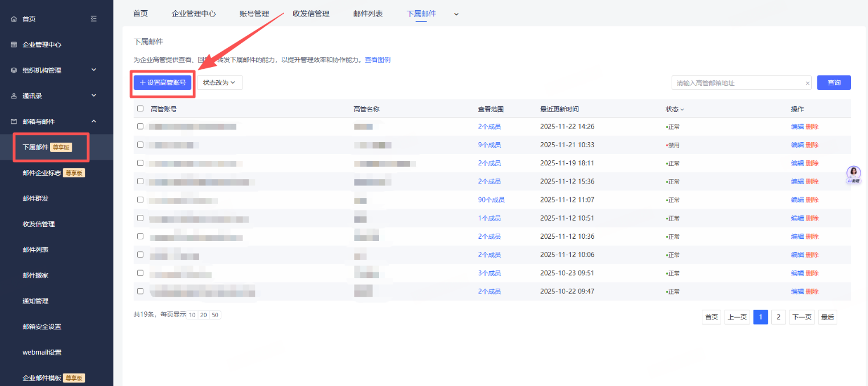Image resolution: width=868 pixels, height=386 pixels.
Task: Click 编辑 for the 2025-11-22 14:26 row
Action: (797, 126)
